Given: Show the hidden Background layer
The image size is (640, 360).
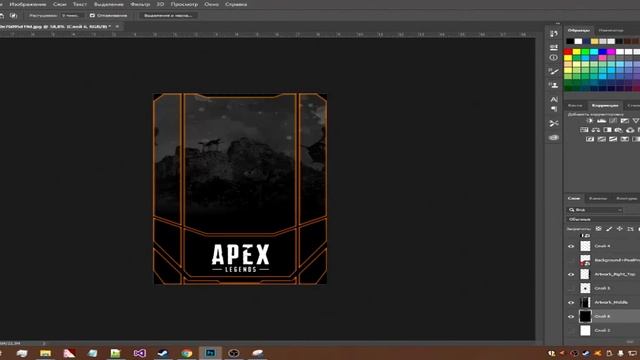Looking at the screenshot, I should [571, 260].
